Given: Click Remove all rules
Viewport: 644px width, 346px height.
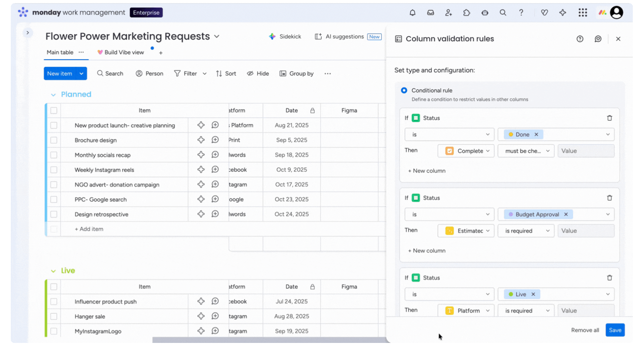Looking at the screenshot, I should coord(585,330).
